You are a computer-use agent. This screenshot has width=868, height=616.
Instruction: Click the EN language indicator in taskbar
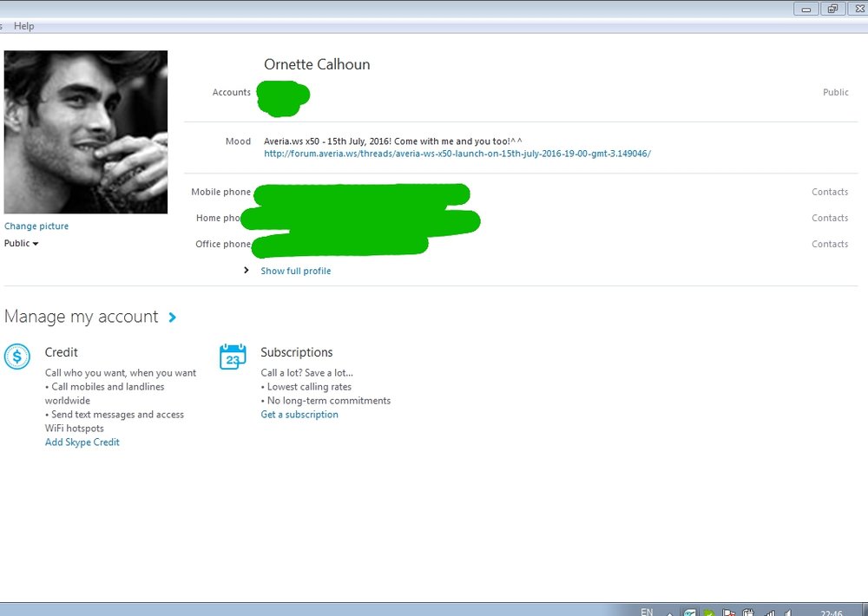(x=646, y=612)
